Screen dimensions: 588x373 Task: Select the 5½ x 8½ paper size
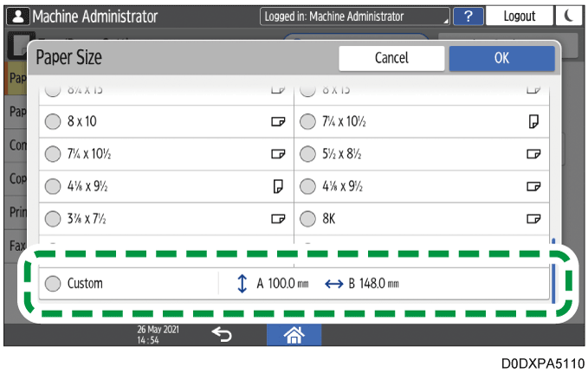pos(308,154)
